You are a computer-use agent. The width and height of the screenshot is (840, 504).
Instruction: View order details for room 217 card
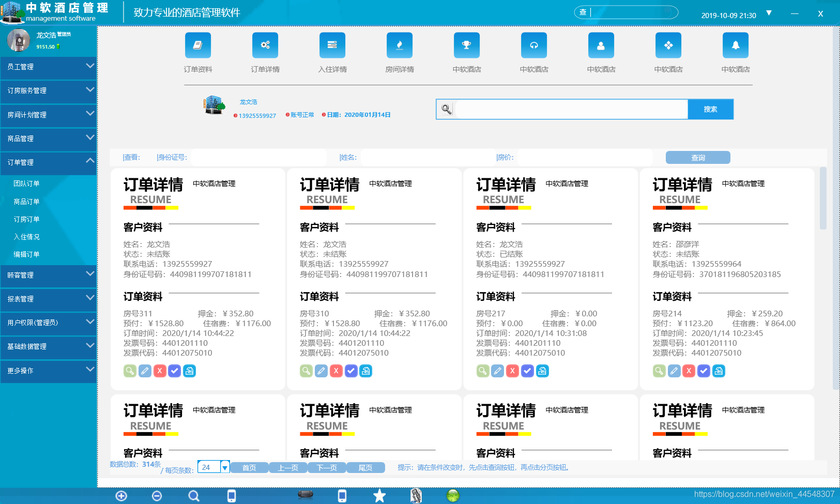coord(483,371)
